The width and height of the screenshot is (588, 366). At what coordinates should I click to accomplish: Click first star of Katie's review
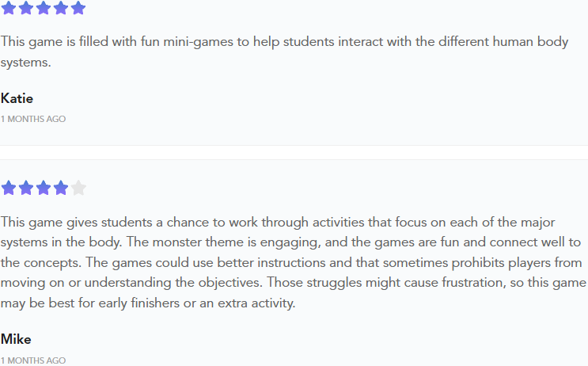point(9,8)
